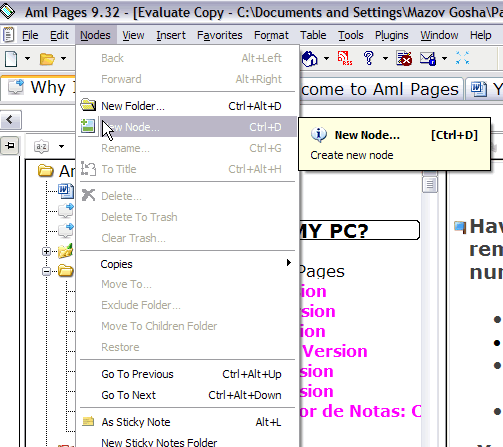The width and height of the screenshot is (503, 447).
Task: Click 'or de Notas: C' magenta link
Action: click(360, 411)
